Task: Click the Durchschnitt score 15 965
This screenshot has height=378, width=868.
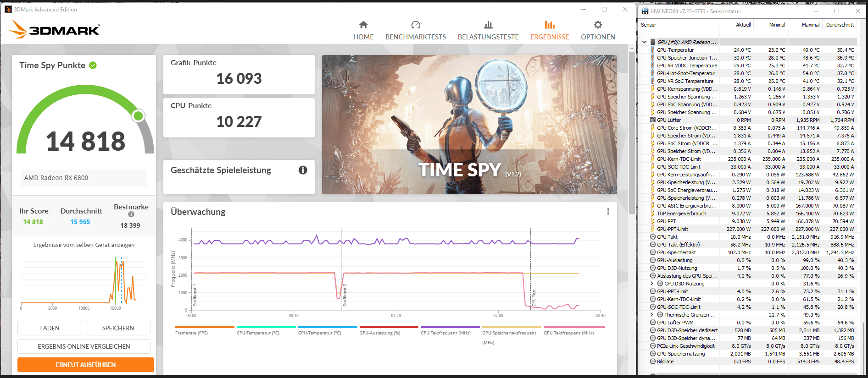Action: point(80,222)
